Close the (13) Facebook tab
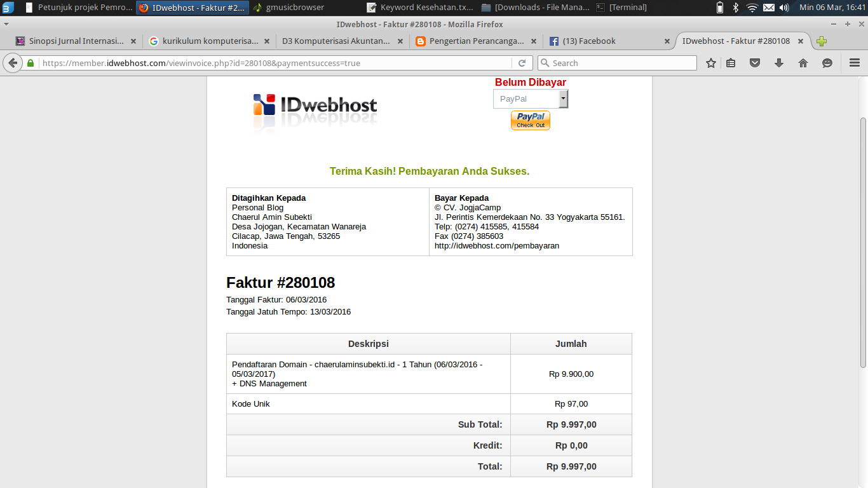The width and height of the screenshot is (868, 488). pos(667,41)
